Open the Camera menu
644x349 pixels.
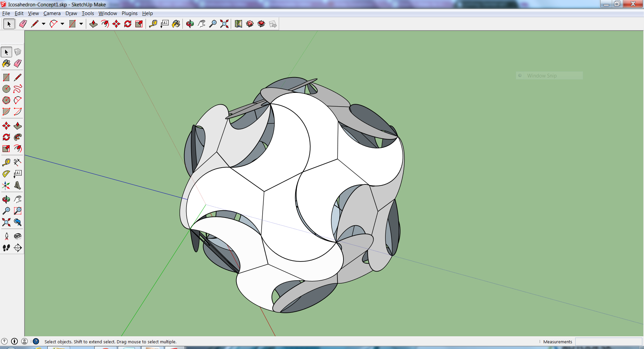[52, 13]
